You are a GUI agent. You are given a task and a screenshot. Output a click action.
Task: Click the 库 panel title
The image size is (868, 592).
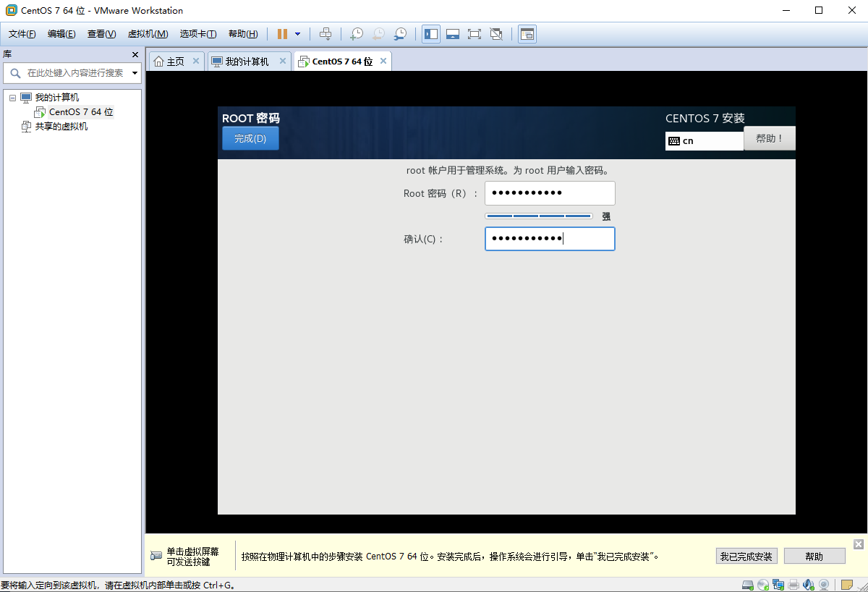tap(7, 54)
